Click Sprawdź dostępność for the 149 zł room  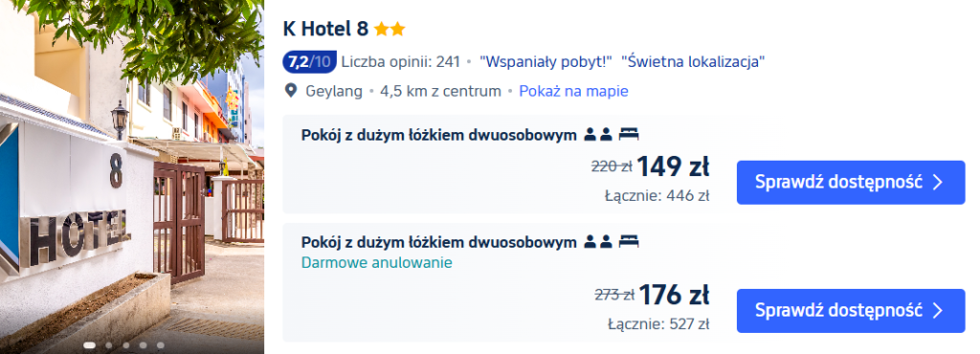click(851, 183)
